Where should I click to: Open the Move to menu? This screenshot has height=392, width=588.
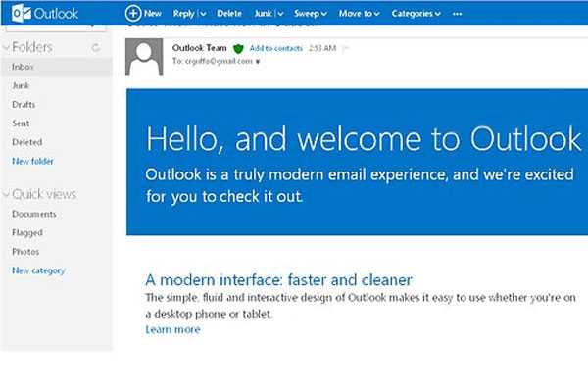pos(360,14)
